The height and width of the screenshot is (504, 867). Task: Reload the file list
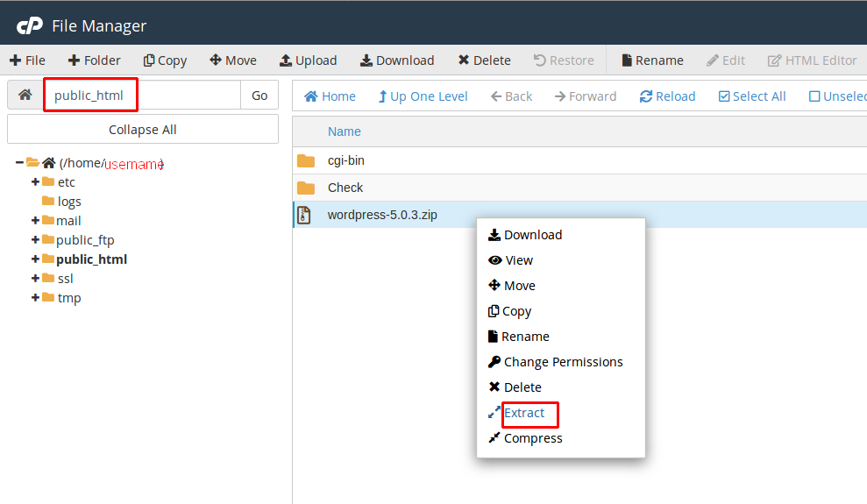click(x=667, y=96)
